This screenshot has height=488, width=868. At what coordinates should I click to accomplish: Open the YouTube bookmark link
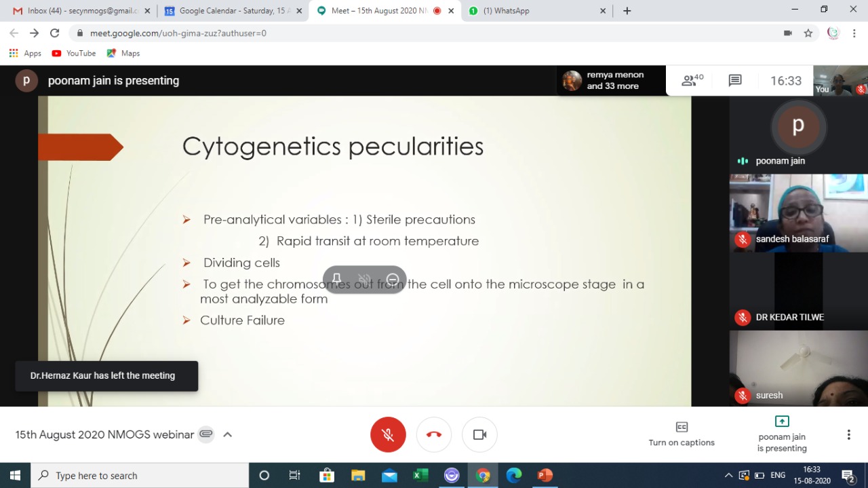(74, 53)
